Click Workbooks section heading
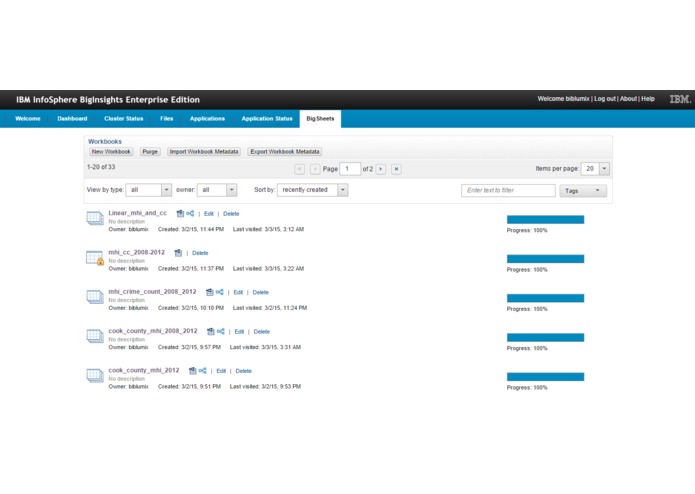 click(105, 141)
